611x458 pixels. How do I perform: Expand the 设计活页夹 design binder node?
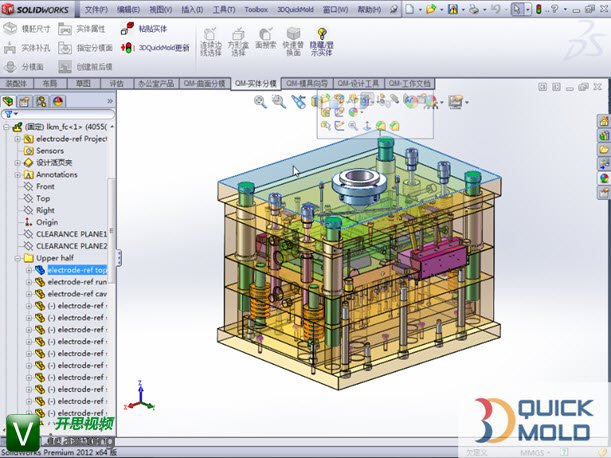tap(17, 162)
